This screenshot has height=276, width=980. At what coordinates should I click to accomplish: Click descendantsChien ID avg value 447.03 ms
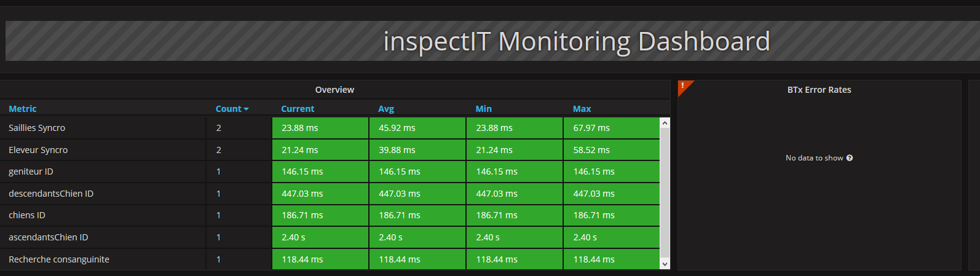pyautogui.click(x=417, y=194)
